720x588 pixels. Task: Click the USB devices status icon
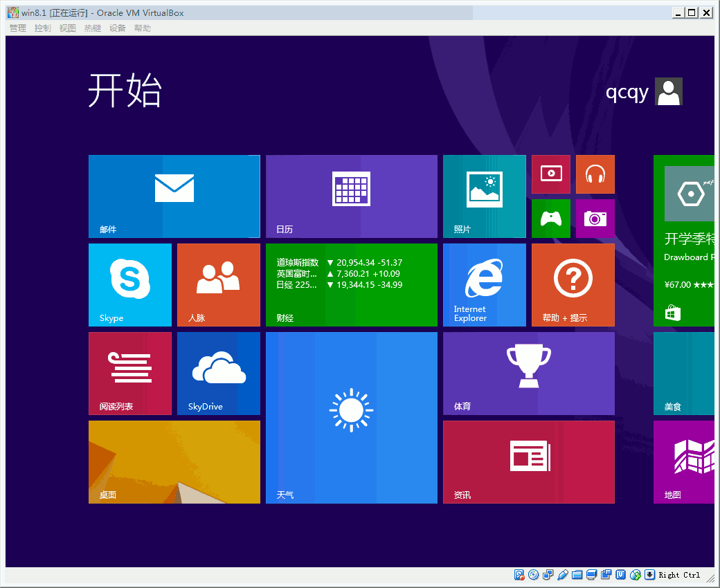coord(563,575)
